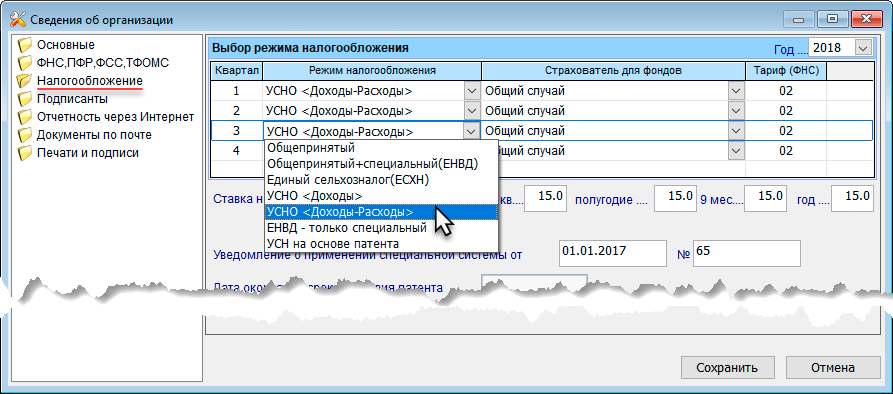The height and width of the screenshot is (394, 893).
Task: Click the Сохранить button
Action: point(727,368)
